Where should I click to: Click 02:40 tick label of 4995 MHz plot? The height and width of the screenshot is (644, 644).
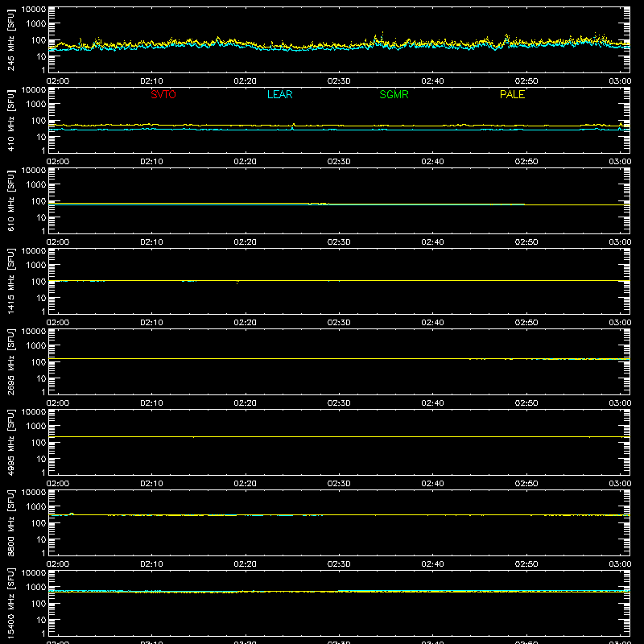click(432, 484)
